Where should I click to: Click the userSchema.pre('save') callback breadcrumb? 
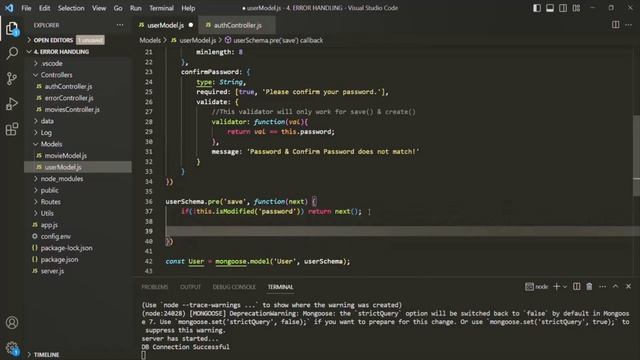click(274, 40)
